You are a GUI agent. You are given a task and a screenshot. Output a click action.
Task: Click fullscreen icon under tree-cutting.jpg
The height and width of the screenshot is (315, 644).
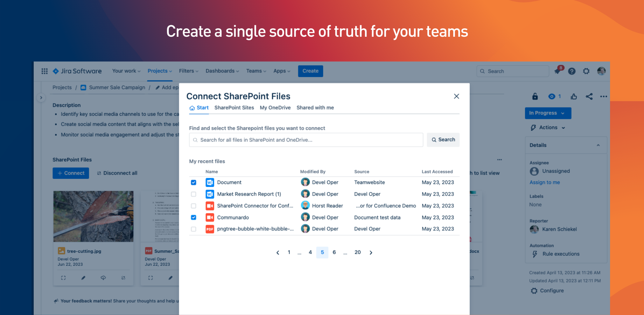point(63,278)
